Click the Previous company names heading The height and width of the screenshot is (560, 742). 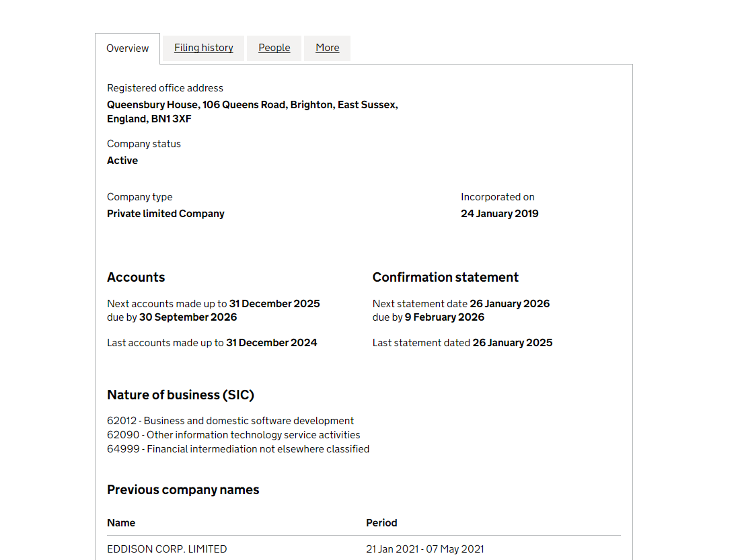click(x=183, y=490)
